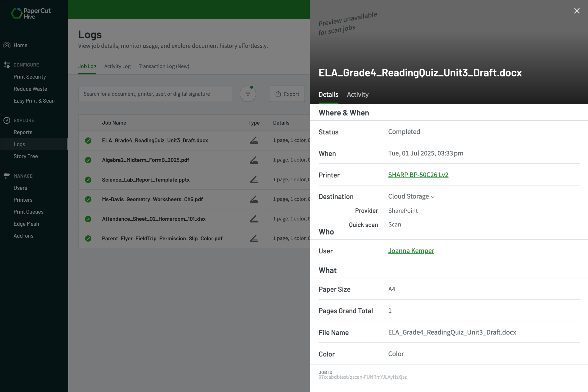588x392 pixels.
Task: Click the Explore compass icon
Action: point(7,120)
